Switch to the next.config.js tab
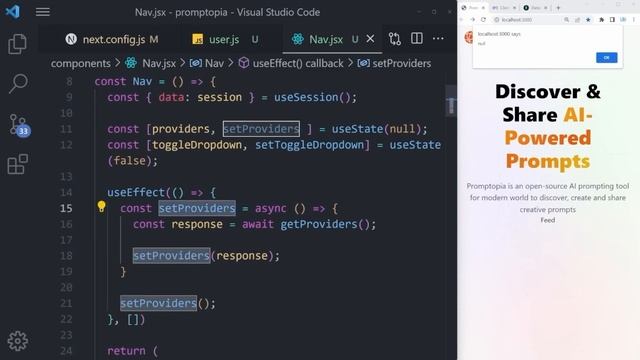The image size is (640, 360). click(111, 39)
